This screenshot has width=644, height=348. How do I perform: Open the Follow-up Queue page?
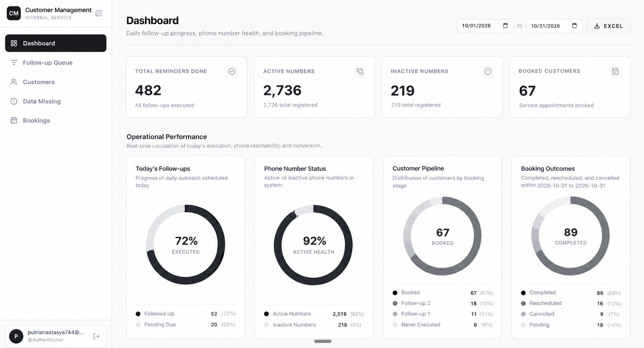click(56, 63)
